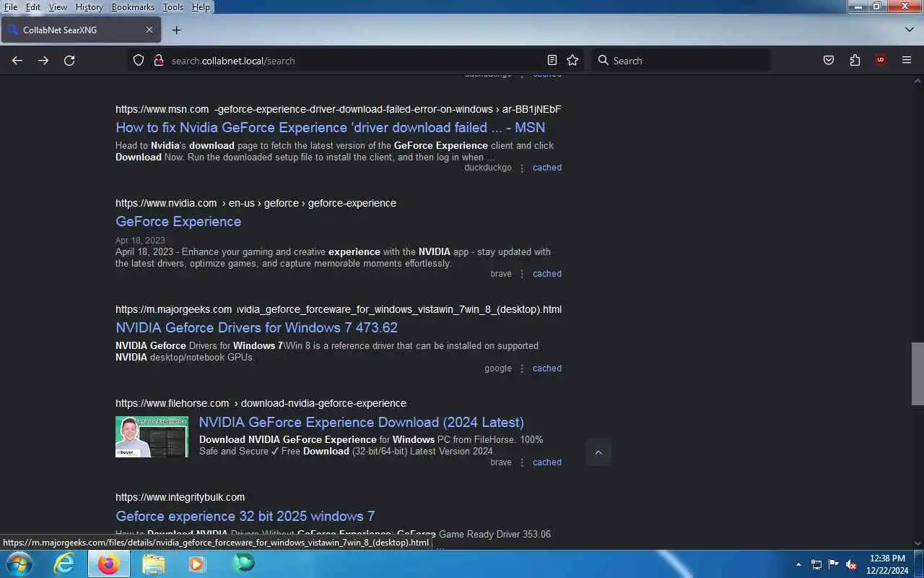
Task: Open the green round app taskbar icon
Action: (x=243, y=564)
